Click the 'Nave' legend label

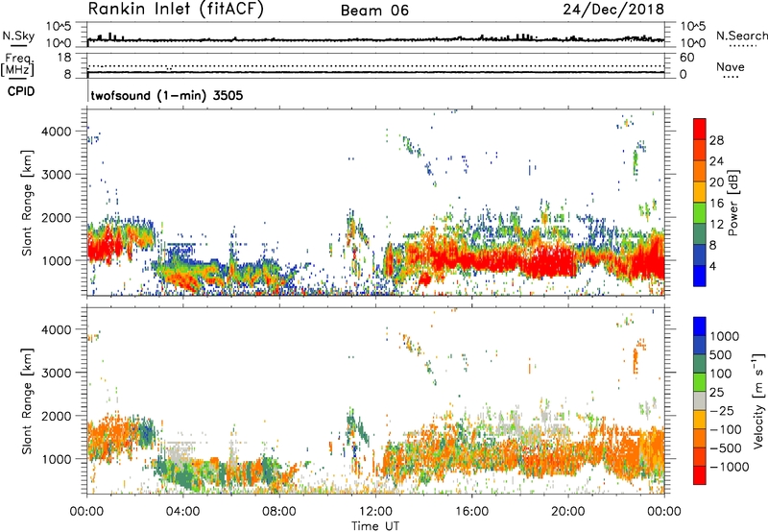731,67
